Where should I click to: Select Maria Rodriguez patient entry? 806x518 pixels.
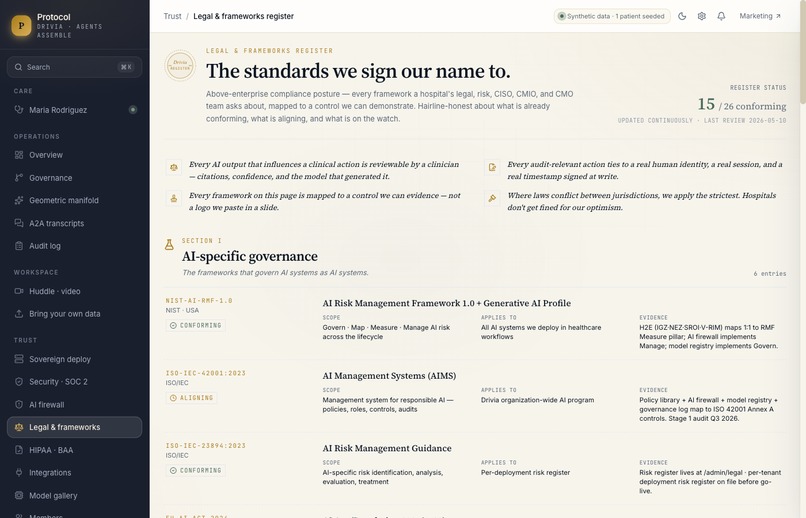[x=75, y=109]
